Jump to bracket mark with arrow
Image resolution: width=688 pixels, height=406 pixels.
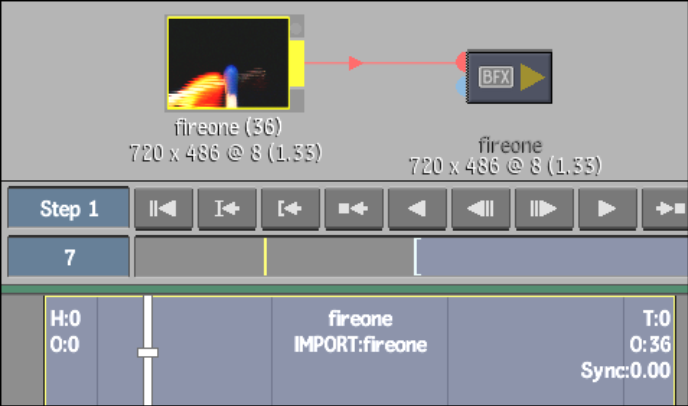(x=290, y=208)
